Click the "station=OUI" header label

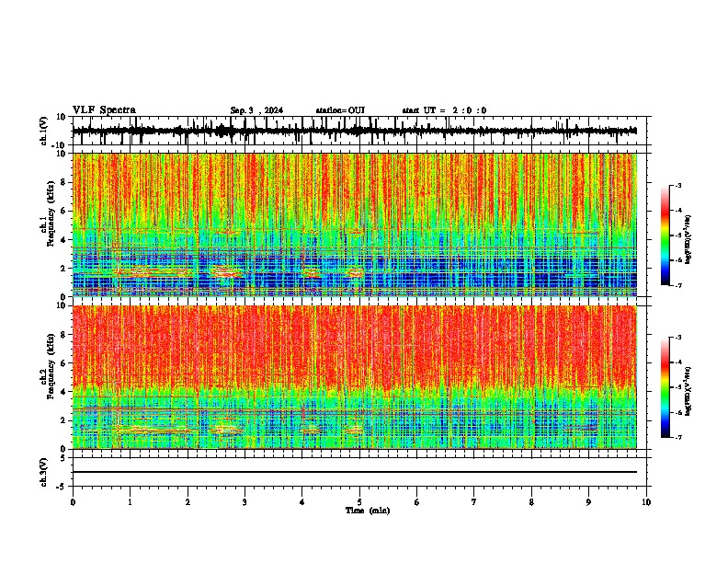pyautogui.click(x=340, y=110)
